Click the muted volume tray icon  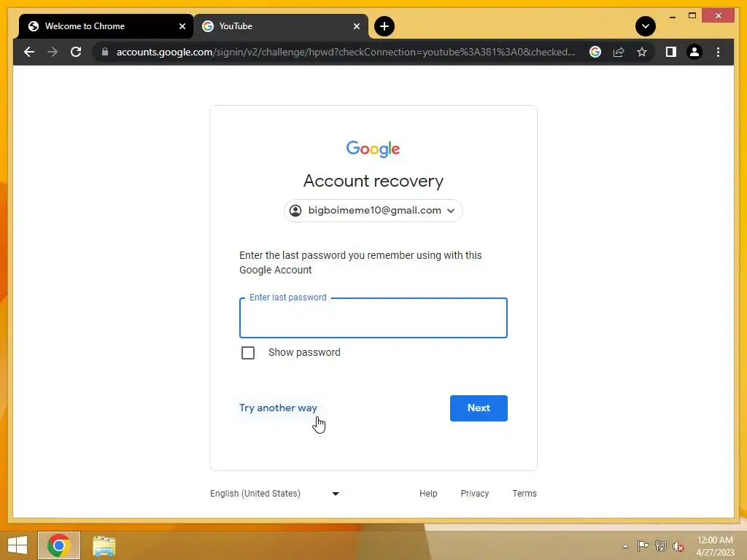point(678,546)
